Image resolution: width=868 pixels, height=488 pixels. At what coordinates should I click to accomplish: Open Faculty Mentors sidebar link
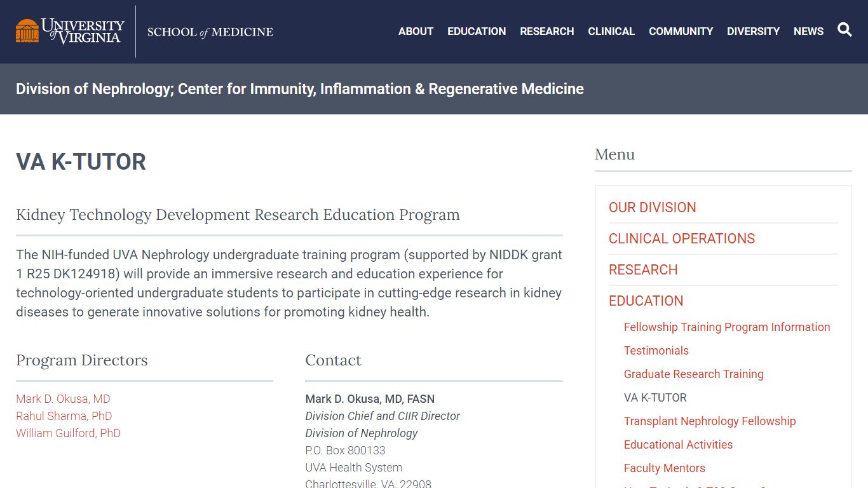point(664,468)
